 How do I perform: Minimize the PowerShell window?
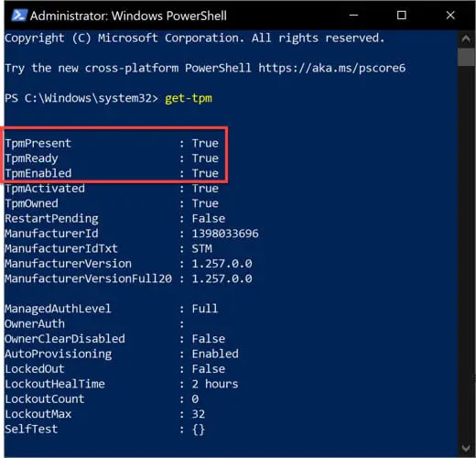(x=353, y=15)
